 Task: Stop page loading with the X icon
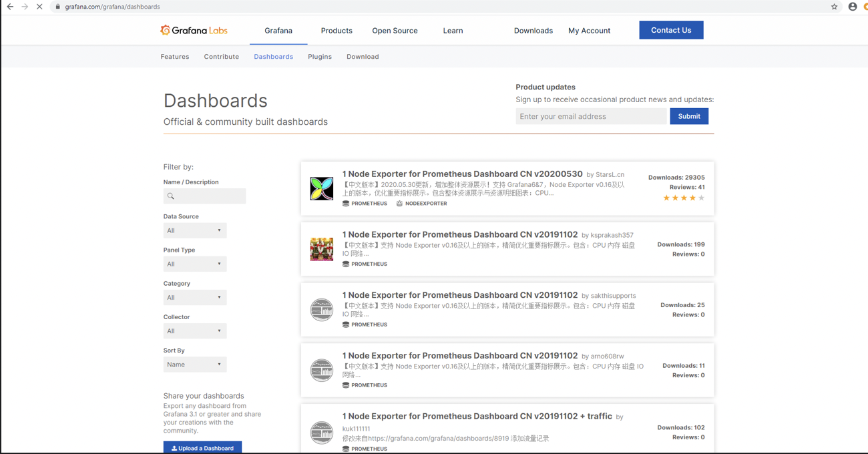pos(39,7)
